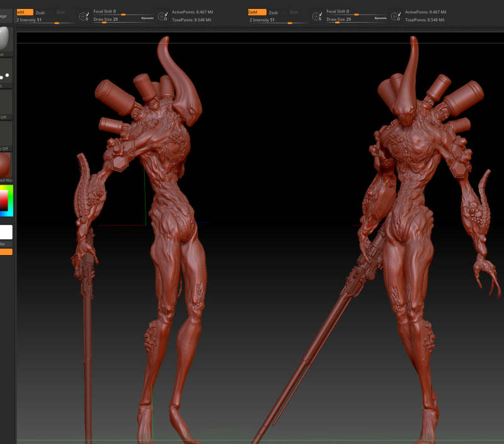504x444 pixels.
Task: Click the D dynamic icon in left toolbar
Action: (x=163, y=16)
